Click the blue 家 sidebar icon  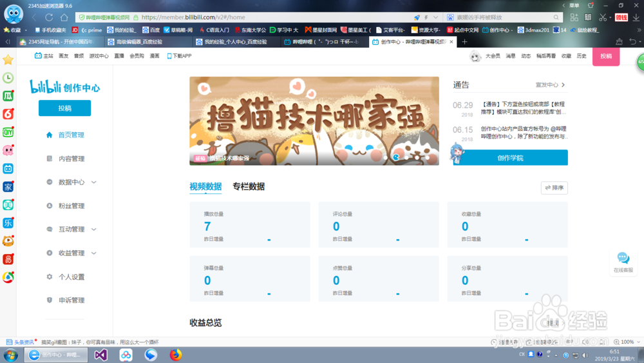coord(8,186)
